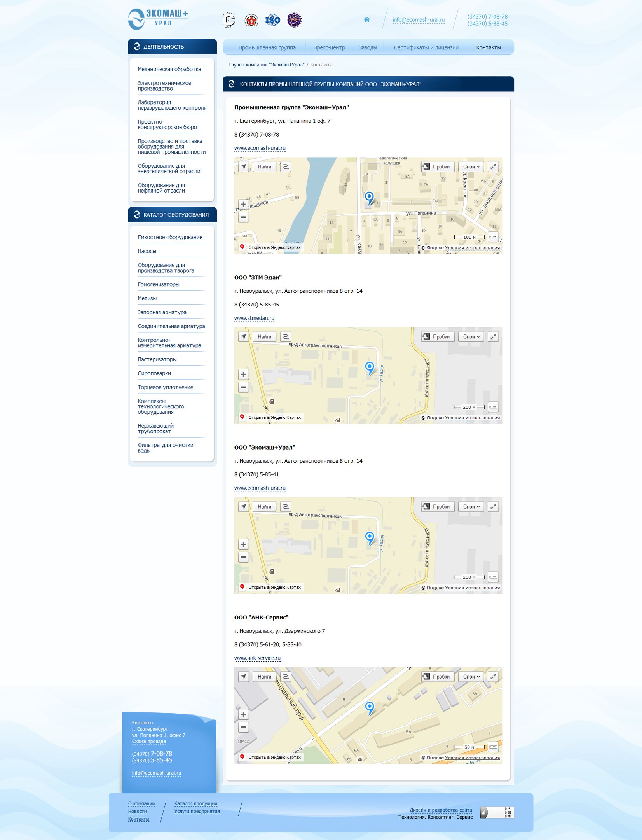Expand ZTM Edan map to fullscreen
Viewport: 642px width, 840px height.
click(493, 336)
